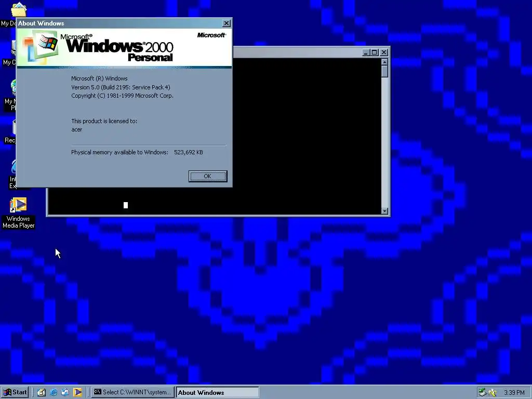Click the Version 5.0 Build 2195 text
The height and width of the screenshot is (399, 532).
[121, 87]
